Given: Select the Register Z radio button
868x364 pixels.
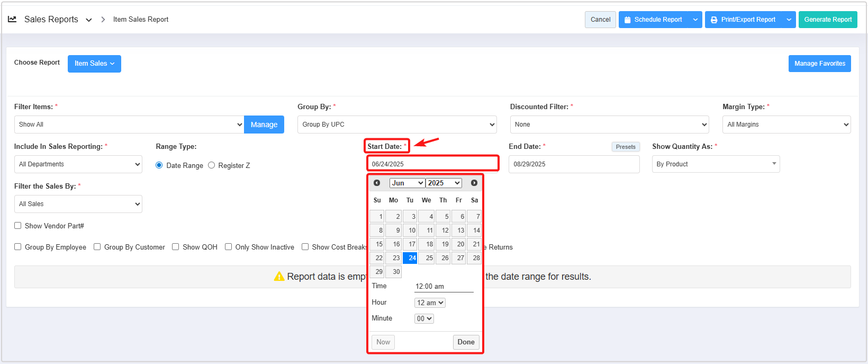Looking at the screenshot, I should pos(212,165).
